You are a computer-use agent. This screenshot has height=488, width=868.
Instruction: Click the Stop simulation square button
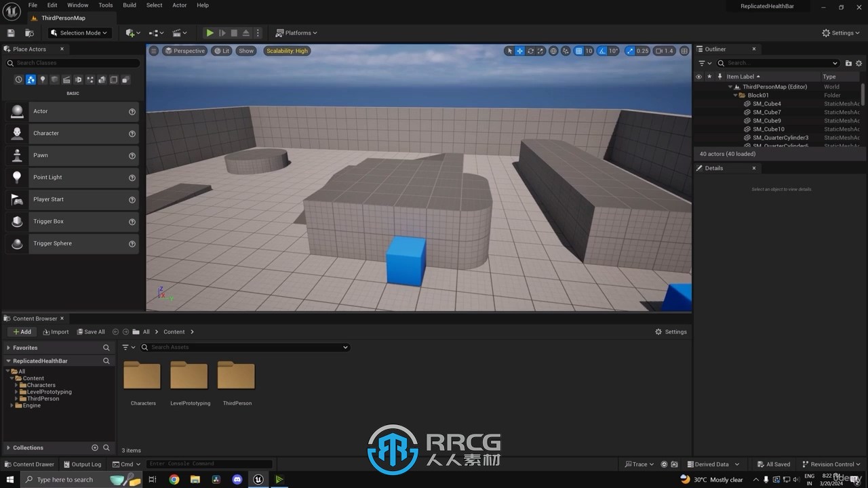point(234,33)
